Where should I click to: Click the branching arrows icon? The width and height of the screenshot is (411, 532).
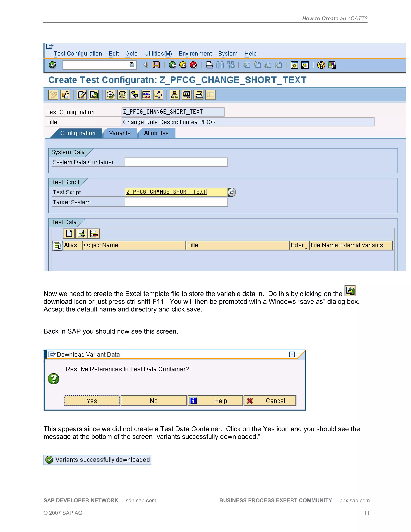pyautogui.click(x=158, y=95)
